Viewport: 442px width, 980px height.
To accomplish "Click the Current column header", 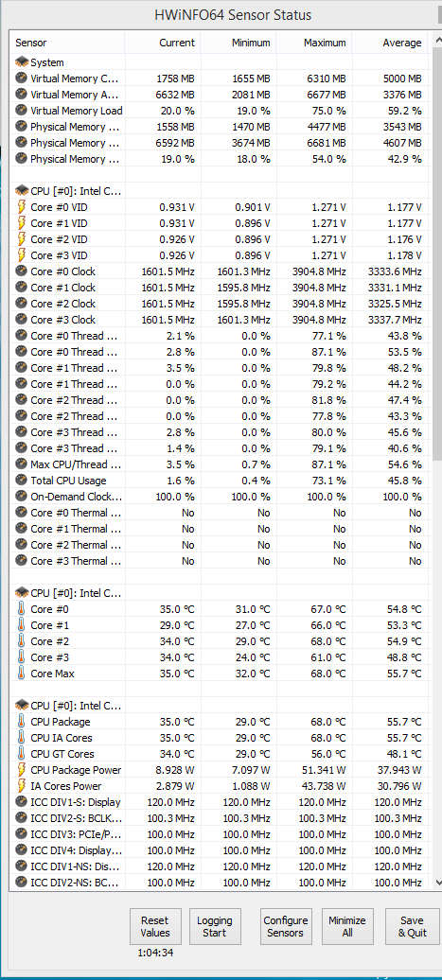I will point(163,43).
